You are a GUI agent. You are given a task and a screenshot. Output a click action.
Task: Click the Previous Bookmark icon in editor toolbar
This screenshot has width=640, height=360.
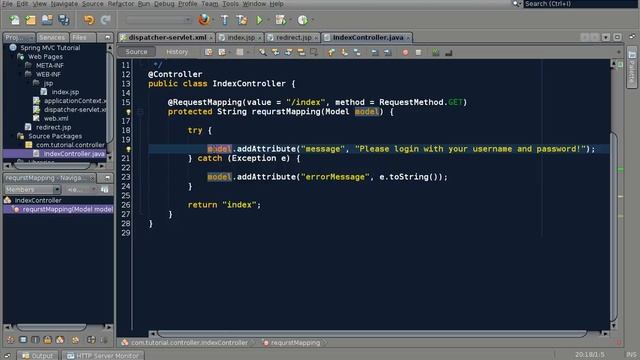(x=331, y=52)
